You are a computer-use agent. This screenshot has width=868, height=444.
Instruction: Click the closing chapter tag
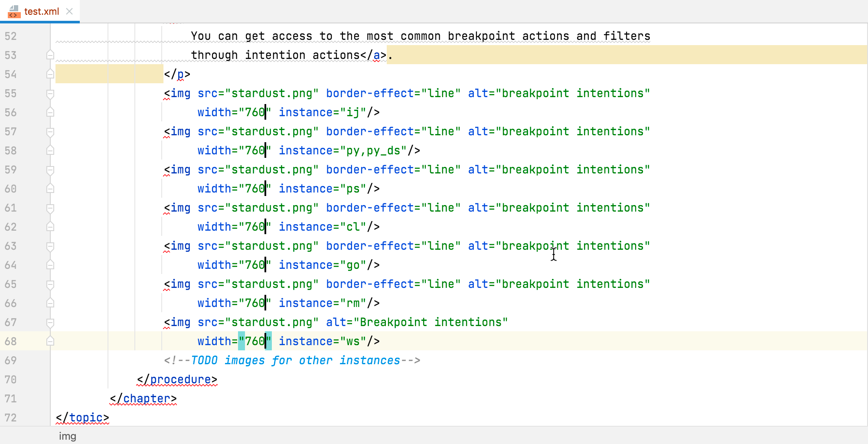click(x=144, y=399)
